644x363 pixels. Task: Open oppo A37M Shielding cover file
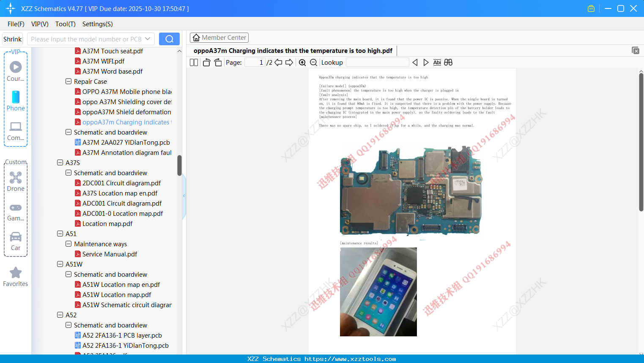(x=123, y=102)
